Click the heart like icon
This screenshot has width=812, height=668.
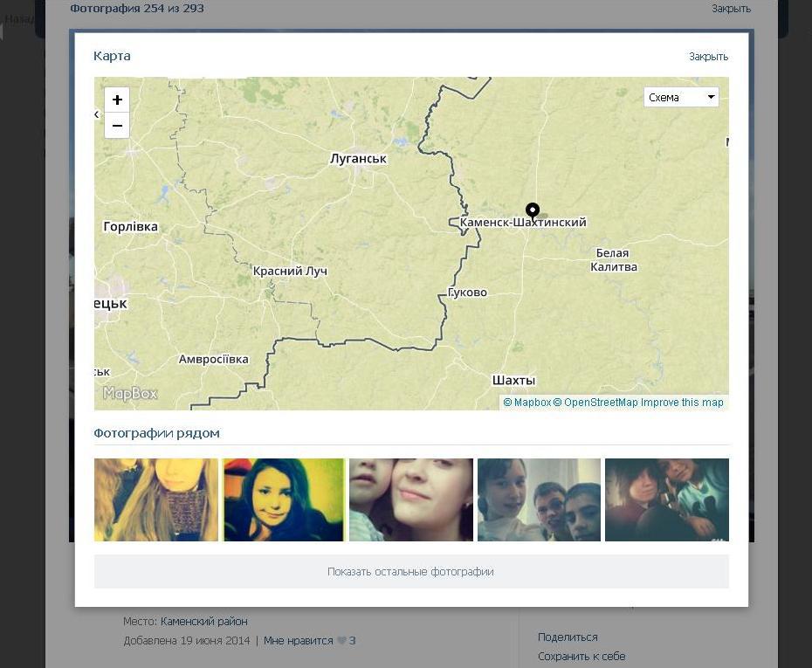click(342, 641)
